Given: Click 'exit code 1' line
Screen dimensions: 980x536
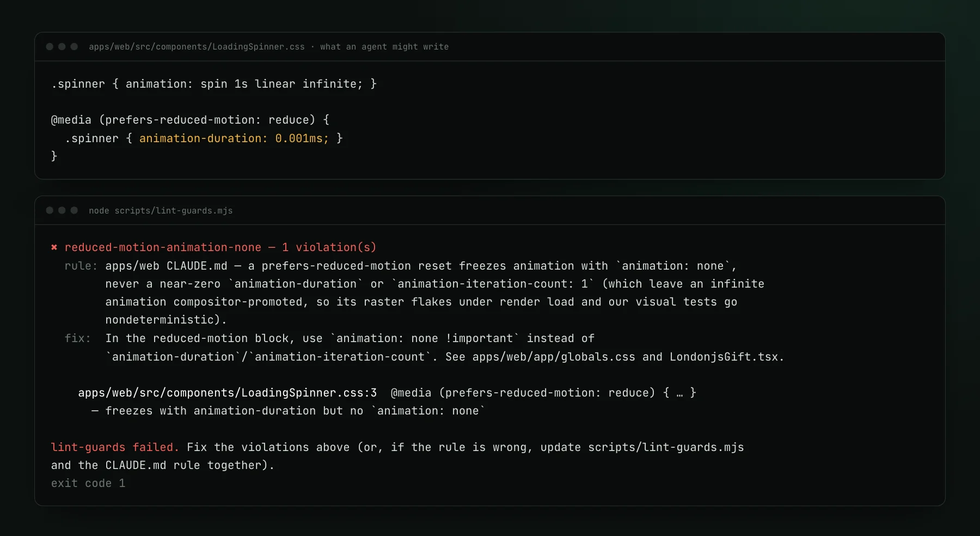Looking at the screenshot, I should [88, 483].
